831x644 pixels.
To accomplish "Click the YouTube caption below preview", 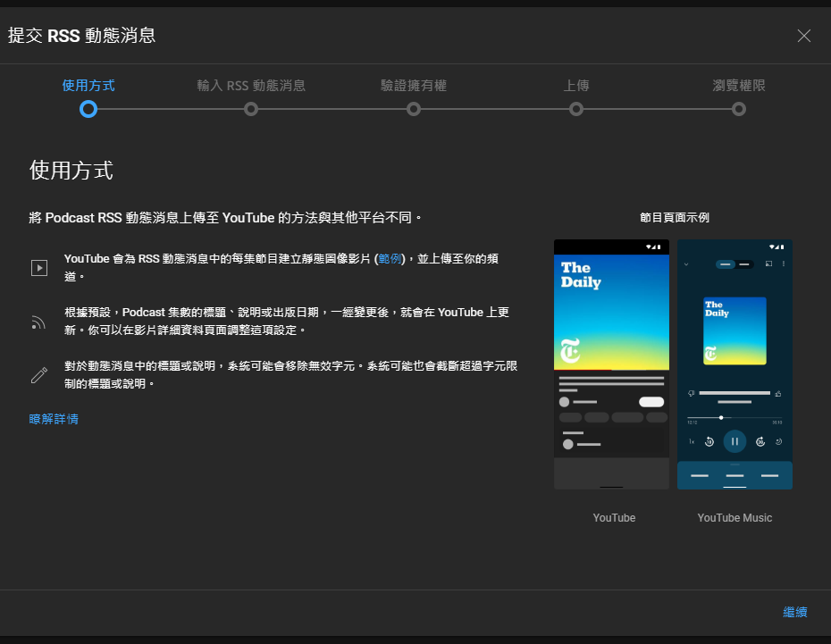I will 614,518.
